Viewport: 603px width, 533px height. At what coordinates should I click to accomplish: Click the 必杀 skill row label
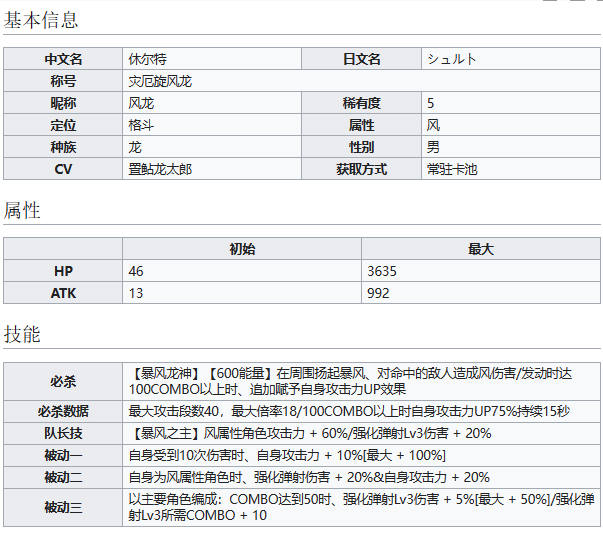pos(63,380)
